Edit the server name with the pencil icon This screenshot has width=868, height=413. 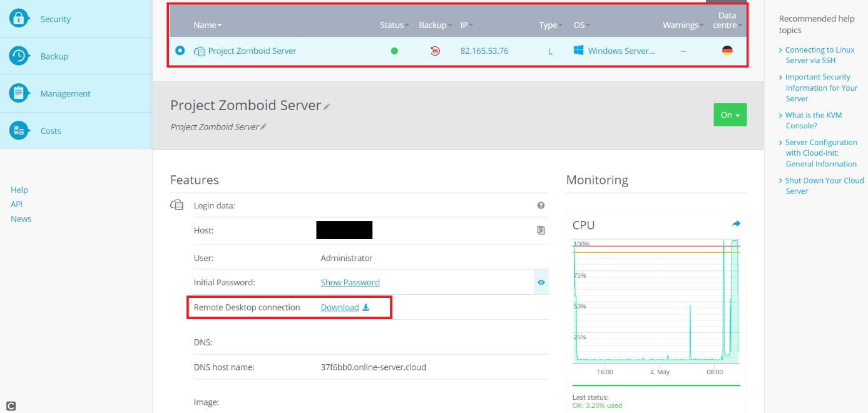[327, 107]
